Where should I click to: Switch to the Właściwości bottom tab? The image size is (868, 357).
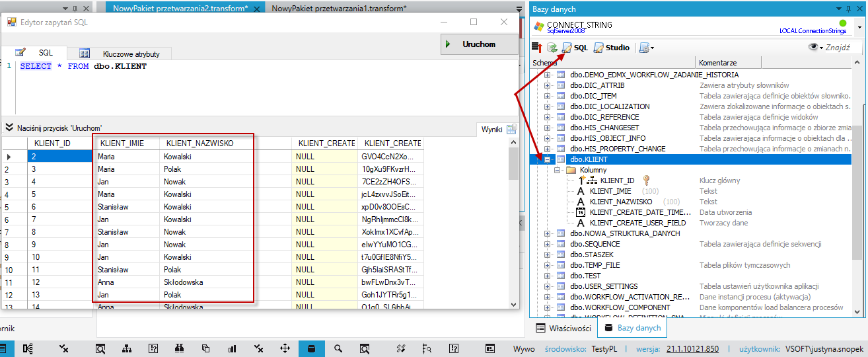point(563,328)
